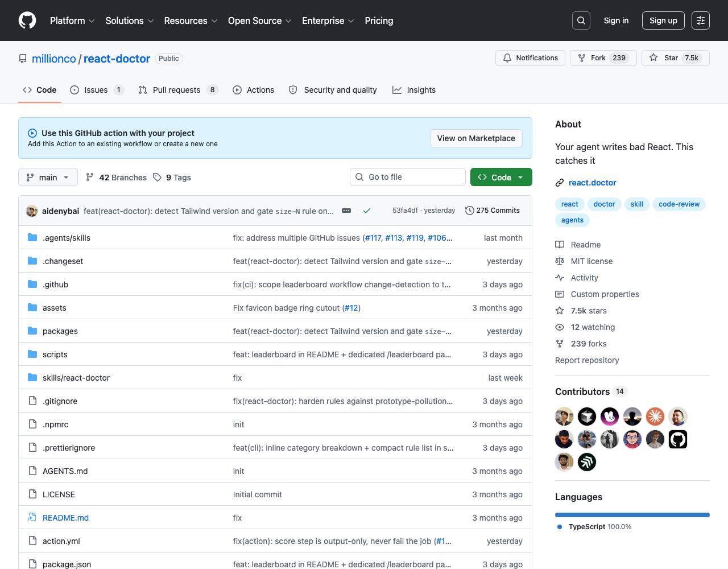The width and height of the screenshot is (728, 569).
Task: Click the TypeScript language bar
Action: tap(632, 515)
